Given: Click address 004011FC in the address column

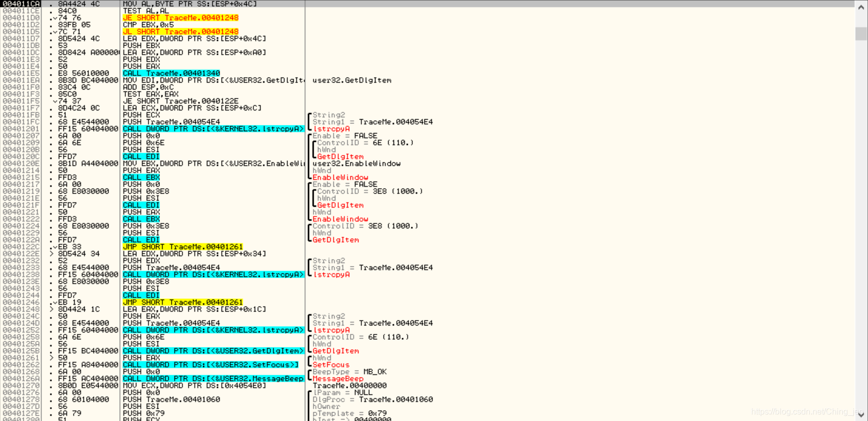Looking at the screenshot, I should click(x=21, y=122).
